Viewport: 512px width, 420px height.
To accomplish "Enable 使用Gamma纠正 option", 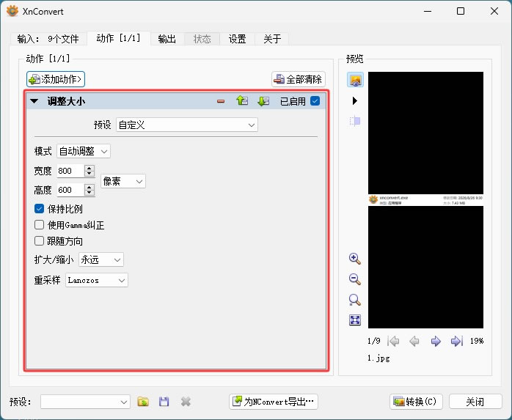I will point(39,224).
